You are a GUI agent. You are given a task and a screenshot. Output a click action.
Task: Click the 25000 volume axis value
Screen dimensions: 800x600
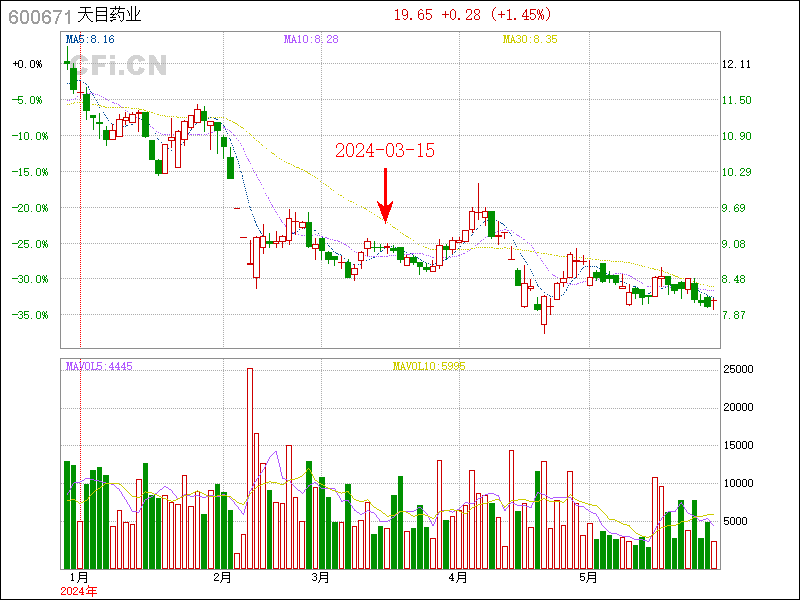tap(738, 369)
